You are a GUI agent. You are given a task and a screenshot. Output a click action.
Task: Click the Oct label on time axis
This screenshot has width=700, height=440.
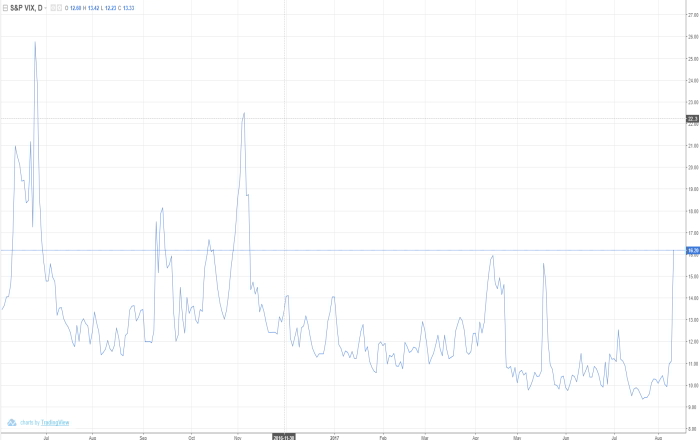(x=192, y=438)
